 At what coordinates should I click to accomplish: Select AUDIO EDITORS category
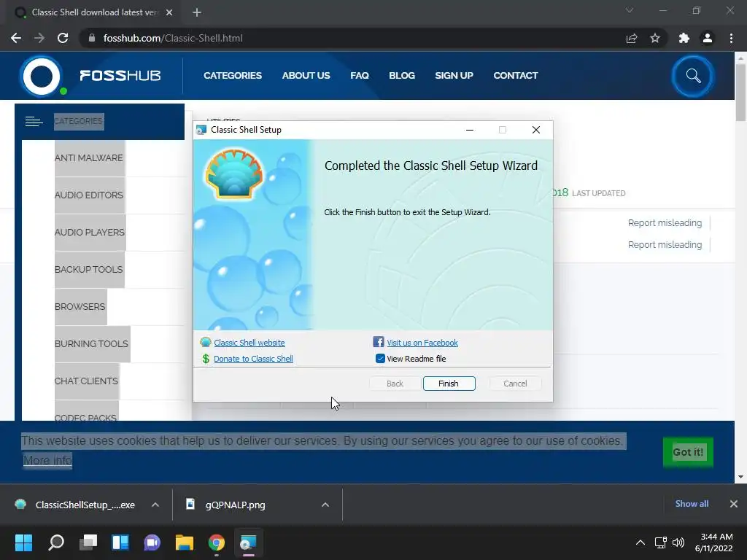[88, 195]
